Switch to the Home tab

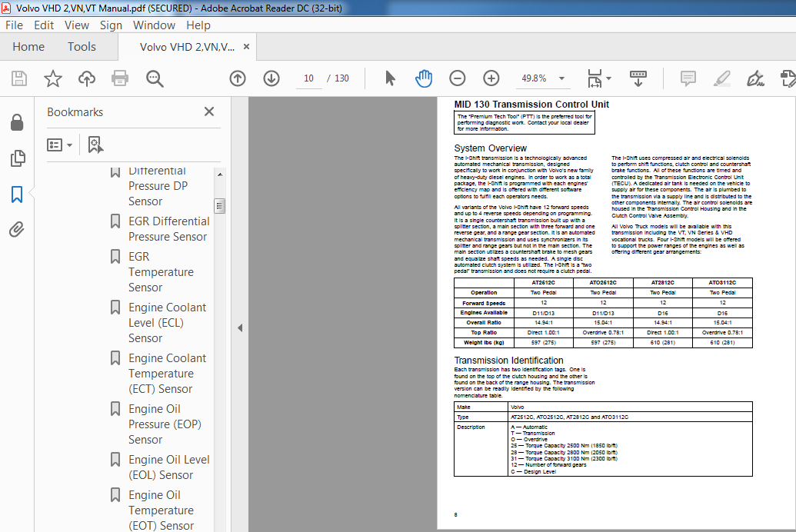click(28, 47)
